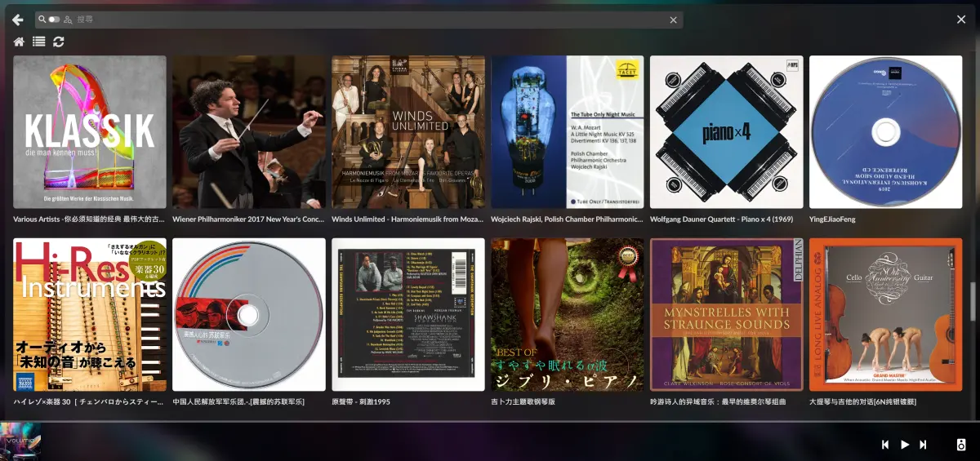Start playback with the play button
Image resolution: width=980 pixels, height=461 pixels.
click(x=905, y=445)
